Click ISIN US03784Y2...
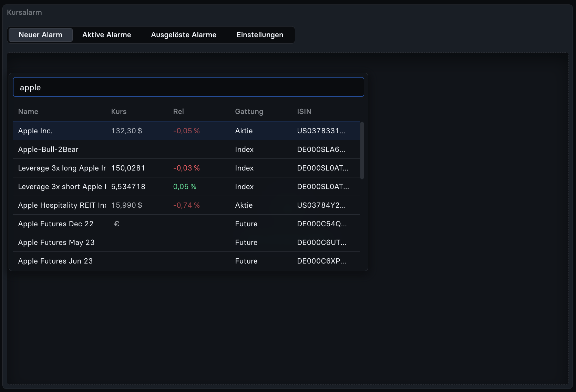Viewport: 576px width, 392px height. point(321,205)
